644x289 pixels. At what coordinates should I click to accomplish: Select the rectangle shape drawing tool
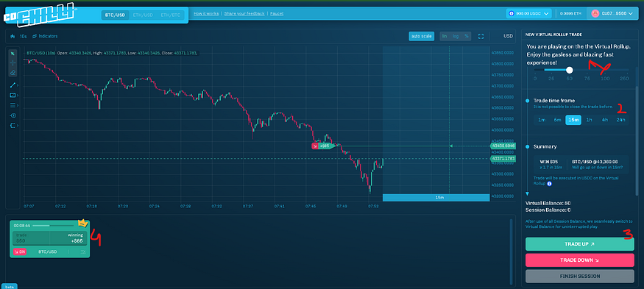click(x=13, y=96)
